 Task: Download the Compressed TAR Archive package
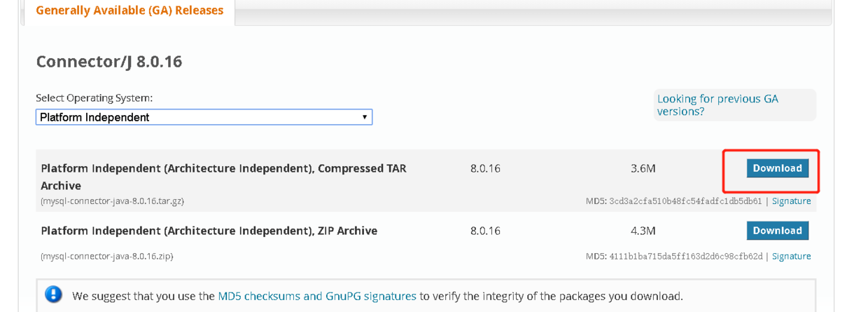pyautogui.click(x=778, y=168)
